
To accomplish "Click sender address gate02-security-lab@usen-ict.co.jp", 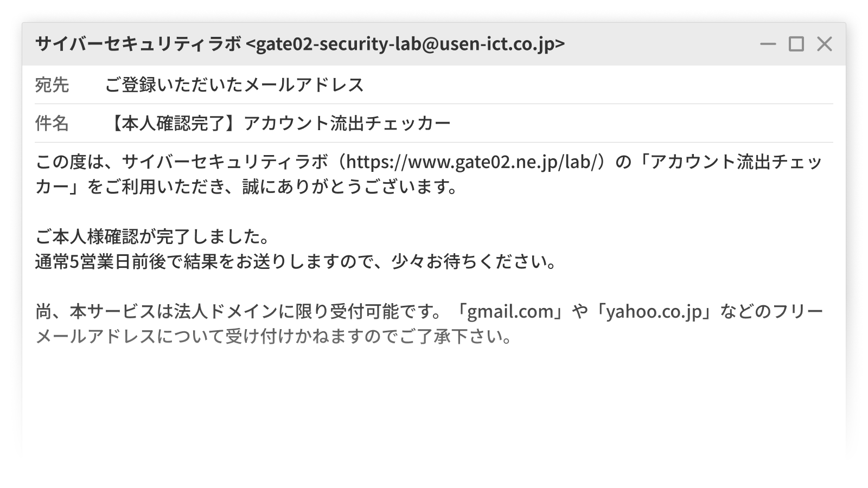I will 405,43.
